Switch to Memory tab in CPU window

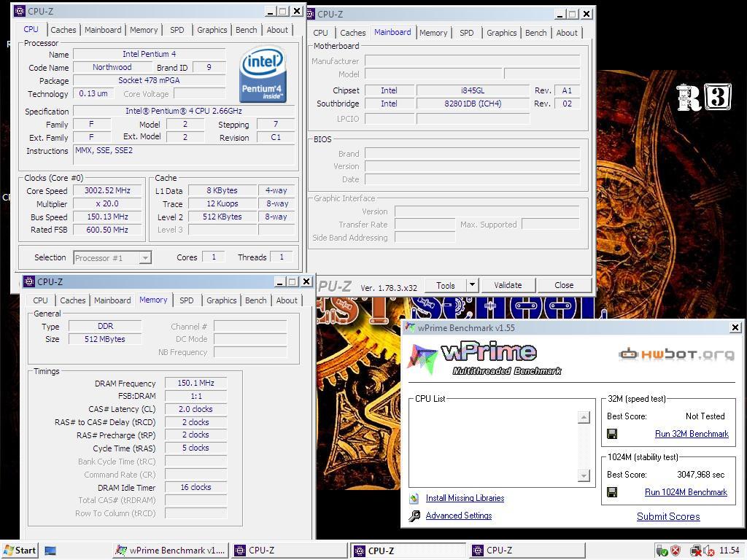144,30
